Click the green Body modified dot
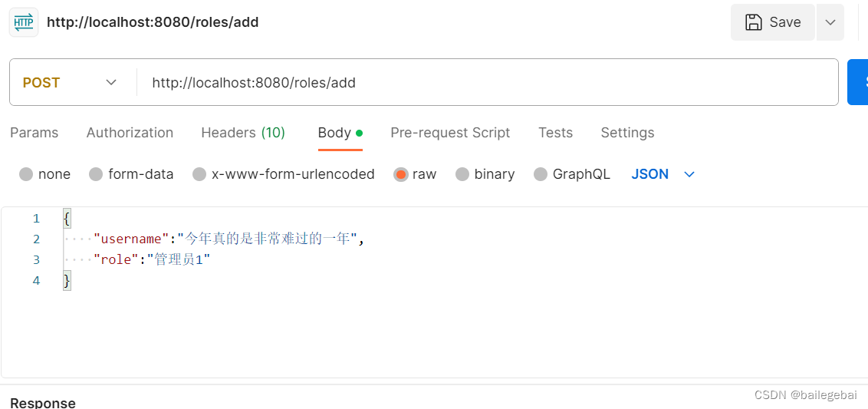 coord(359,133)
